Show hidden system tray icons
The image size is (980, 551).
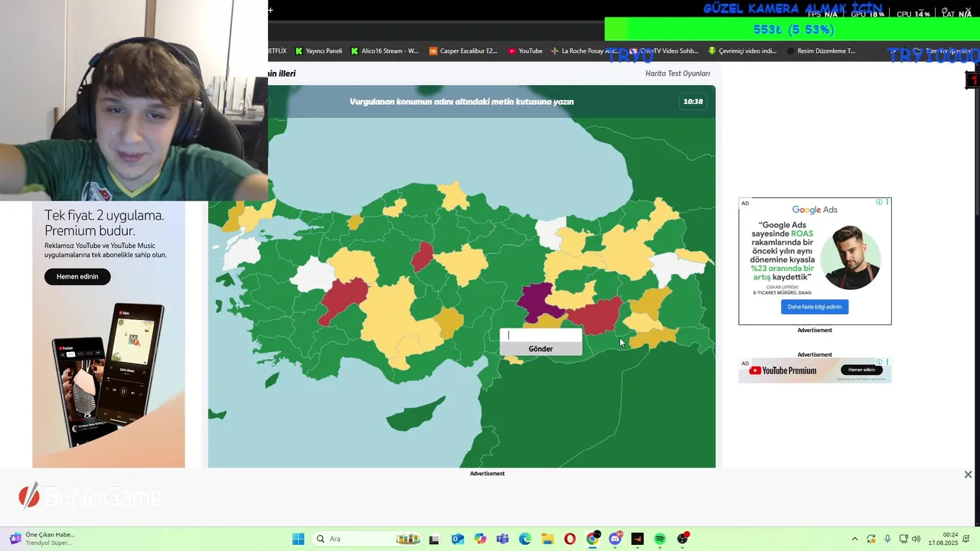click(854, 539)
